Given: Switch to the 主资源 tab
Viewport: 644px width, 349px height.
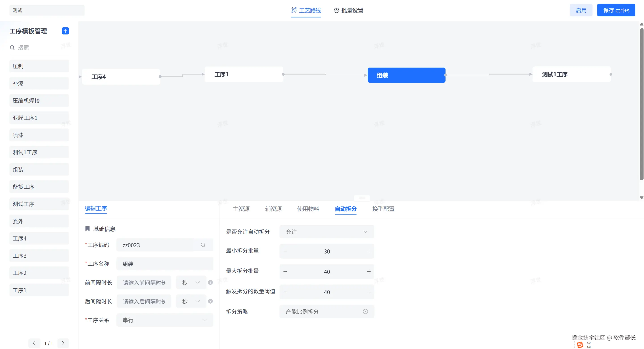Looking at the screenshot, I should click(241, 209).
